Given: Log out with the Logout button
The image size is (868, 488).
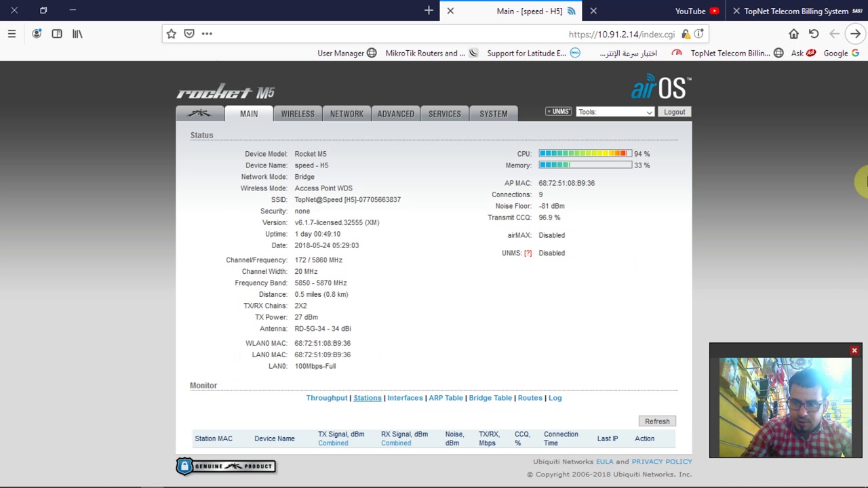Looking at the screenshot, I should click(x=675, y=112).
